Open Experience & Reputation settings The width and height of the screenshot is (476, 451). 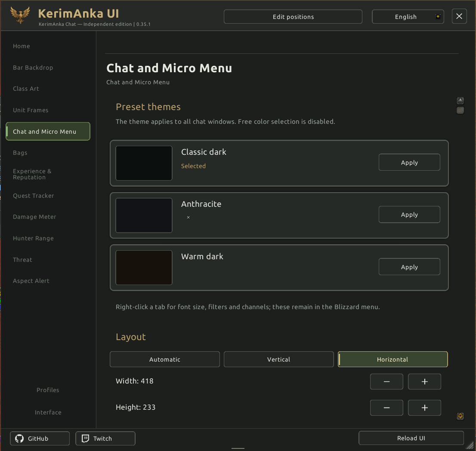32,174
